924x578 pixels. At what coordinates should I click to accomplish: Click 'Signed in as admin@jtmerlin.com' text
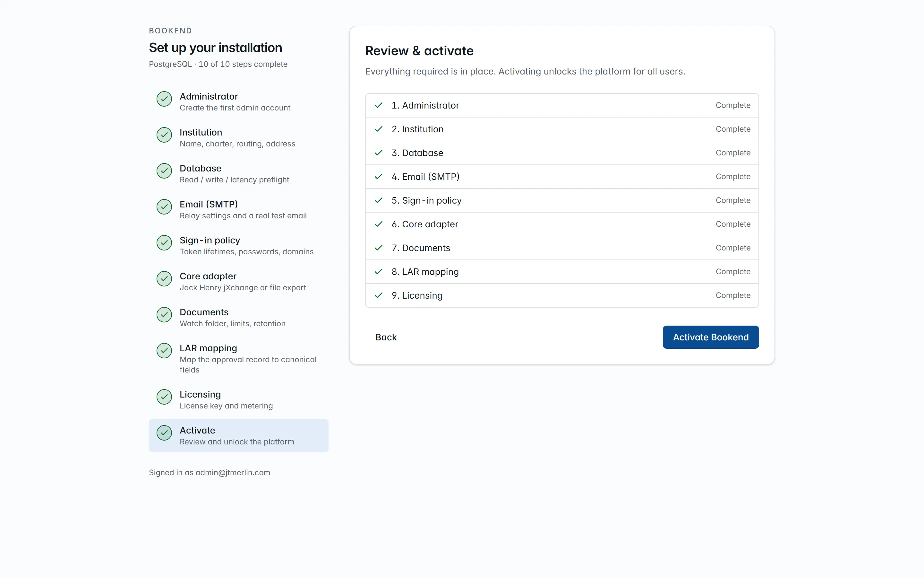tap(209, 472)
